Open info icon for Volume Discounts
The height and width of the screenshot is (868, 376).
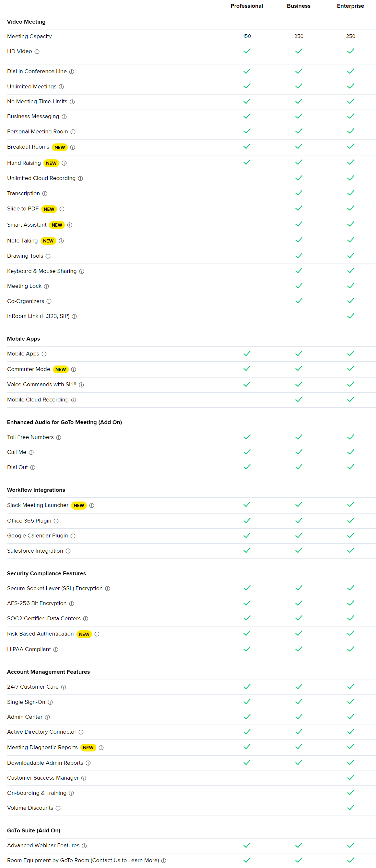coord(58,808)
